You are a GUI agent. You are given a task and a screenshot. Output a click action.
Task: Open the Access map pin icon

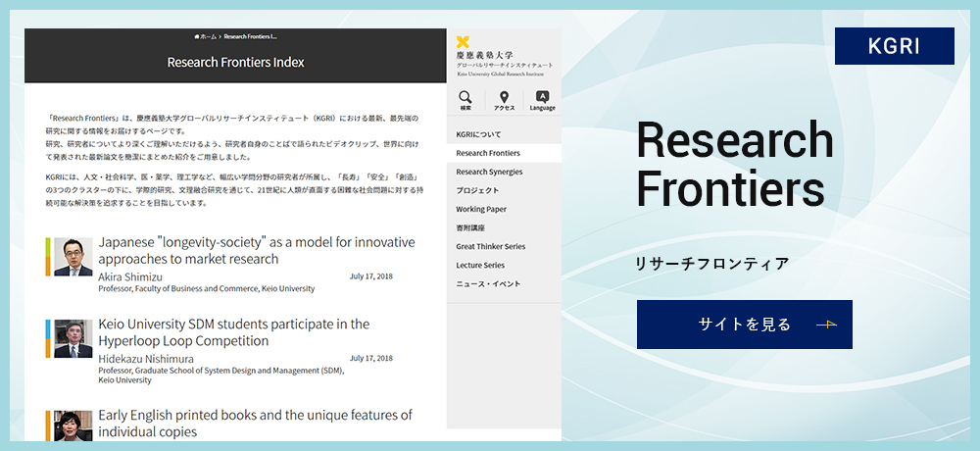coord(504,98)
